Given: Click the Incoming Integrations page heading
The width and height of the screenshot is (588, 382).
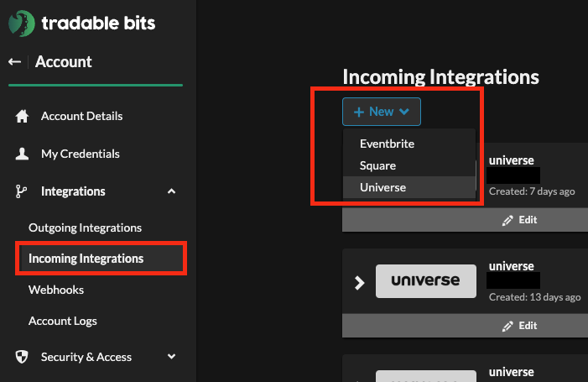Looking at the screenshot, I should click(x=440, y=77).
